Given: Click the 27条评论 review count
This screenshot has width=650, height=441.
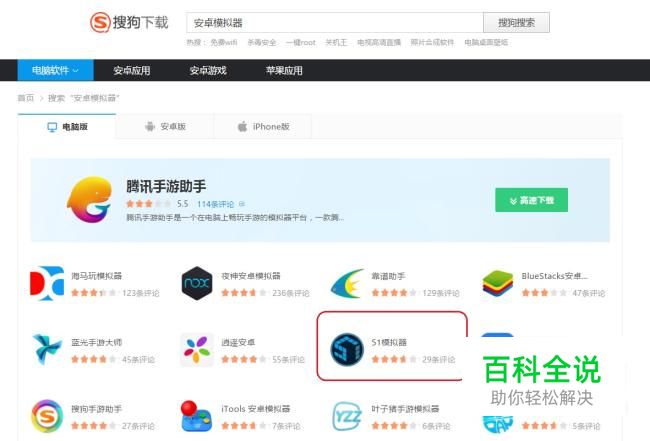Looking at the screenshot, I should (x=138, y=426).
